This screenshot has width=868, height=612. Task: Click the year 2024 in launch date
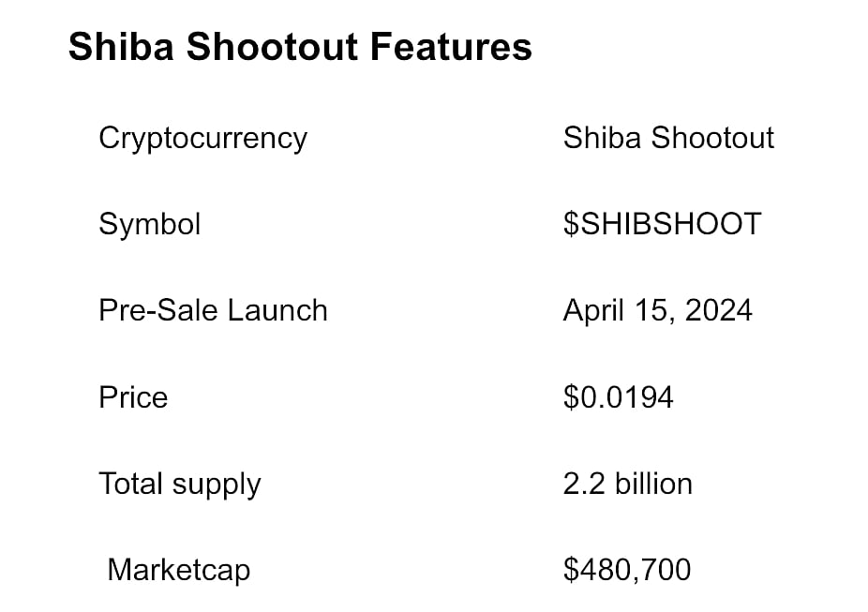(x=719, y=310)
